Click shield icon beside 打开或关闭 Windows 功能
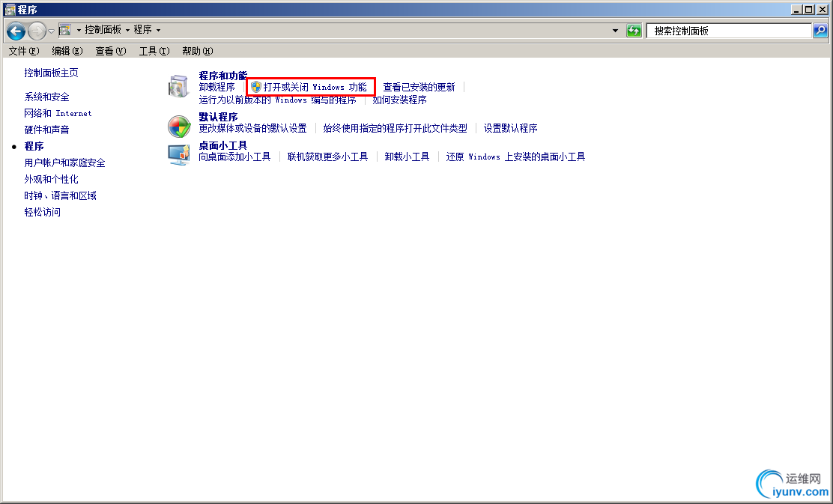 [x=256, y=87]
